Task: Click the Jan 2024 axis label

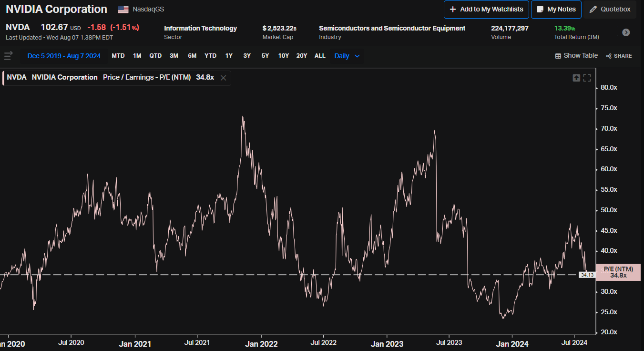Action: (x=512, y=343)
